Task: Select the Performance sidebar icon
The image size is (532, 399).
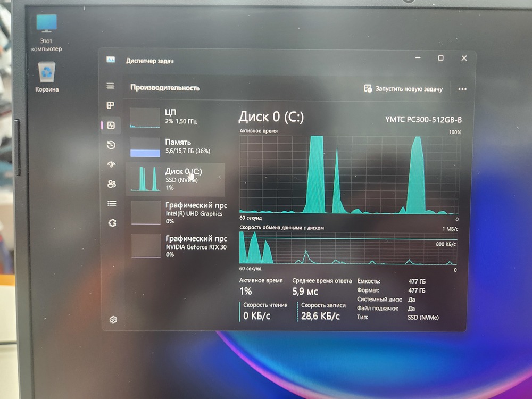Action: click(x=111, y=126)
